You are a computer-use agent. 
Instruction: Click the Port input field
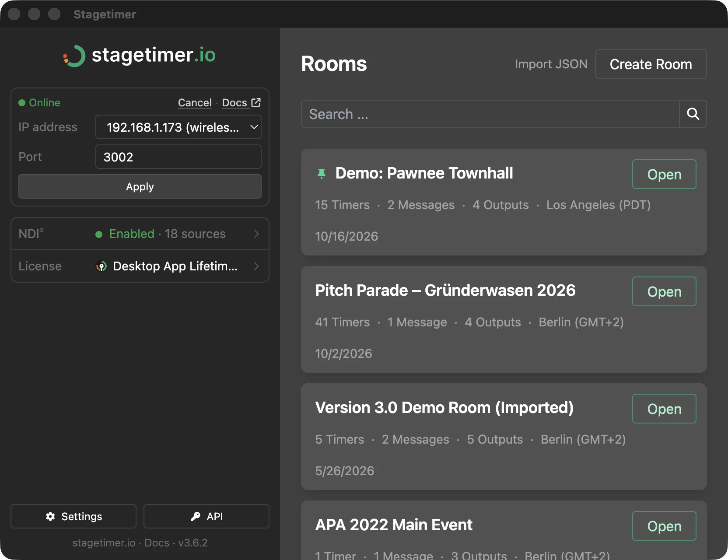pyautogui.click(x=178, y=157)
